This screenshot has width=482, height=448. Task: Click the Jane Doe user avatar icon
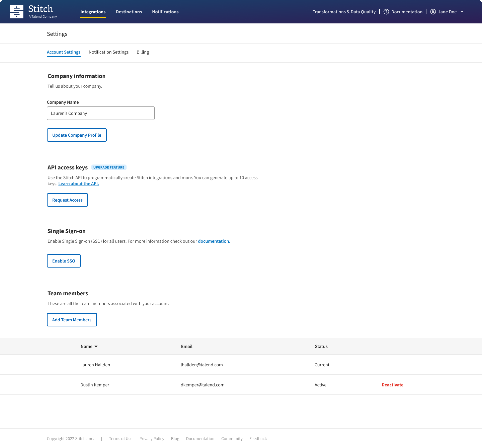(433, 12)
